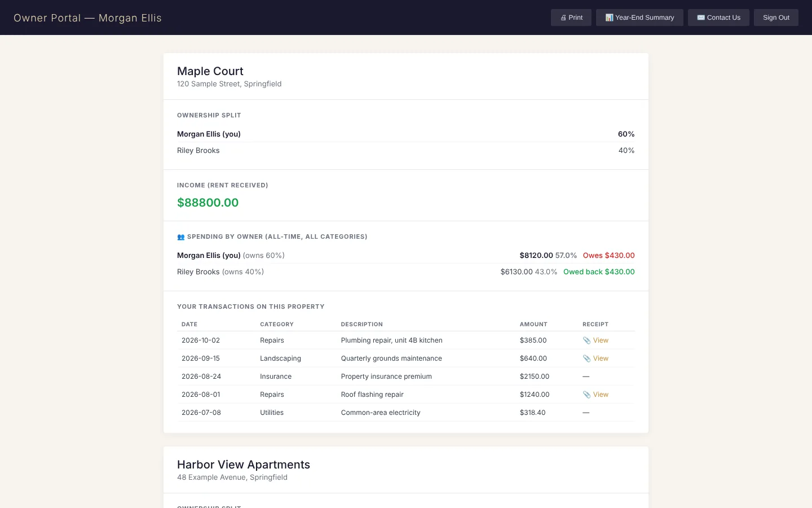
Task: Click the Print button
Action: 571,17
